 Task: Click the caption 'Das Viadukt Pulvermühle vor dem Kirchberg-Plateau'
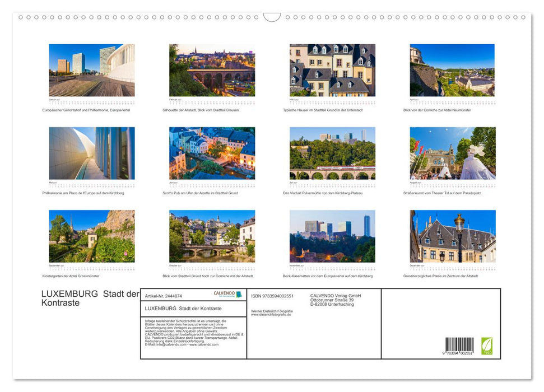click(x=323, y=193)
